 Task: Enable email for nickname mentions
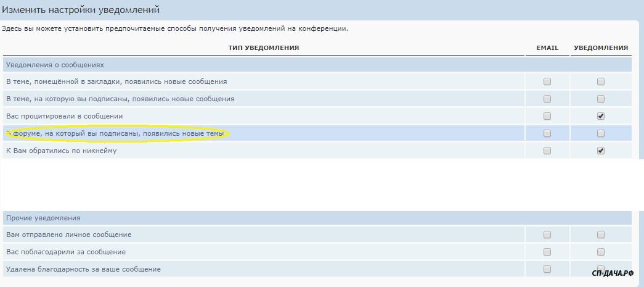click(x=547, y=151)
